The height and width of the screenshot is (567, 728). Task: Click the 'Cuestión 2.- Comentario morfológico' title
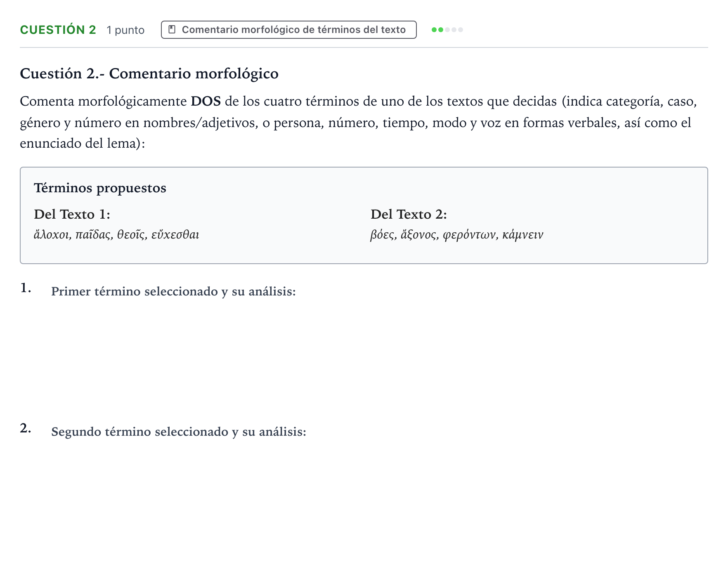point(149,73)
